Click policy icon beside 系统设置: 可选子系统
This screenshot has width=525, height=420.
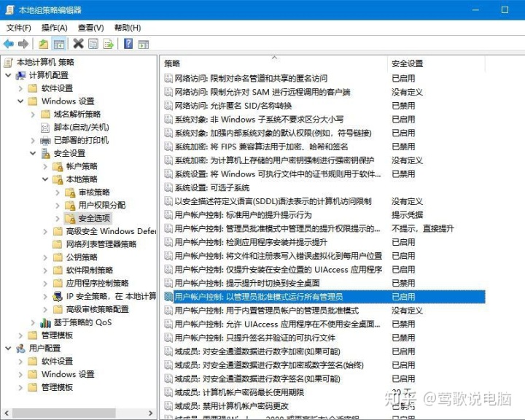click(x=168, y=187)
